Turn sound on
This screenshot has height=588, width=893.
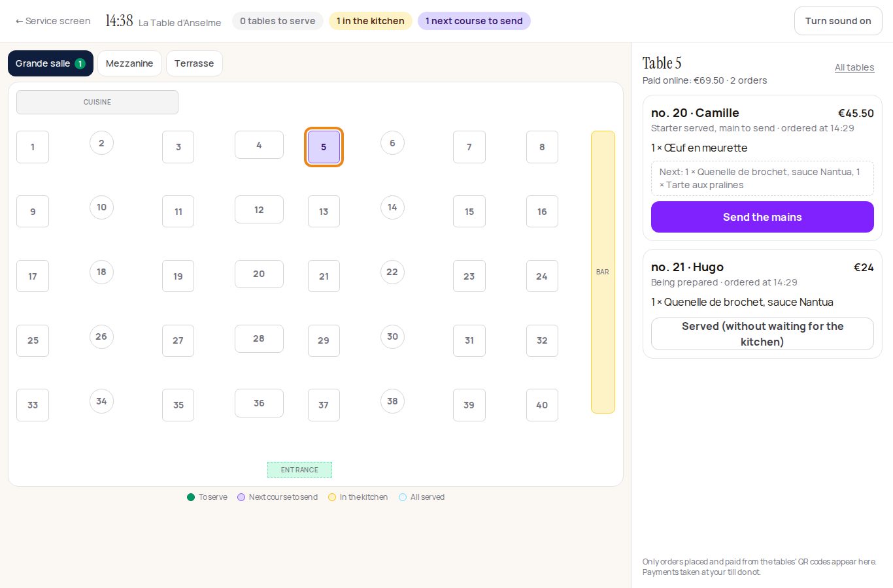point(838,21)
